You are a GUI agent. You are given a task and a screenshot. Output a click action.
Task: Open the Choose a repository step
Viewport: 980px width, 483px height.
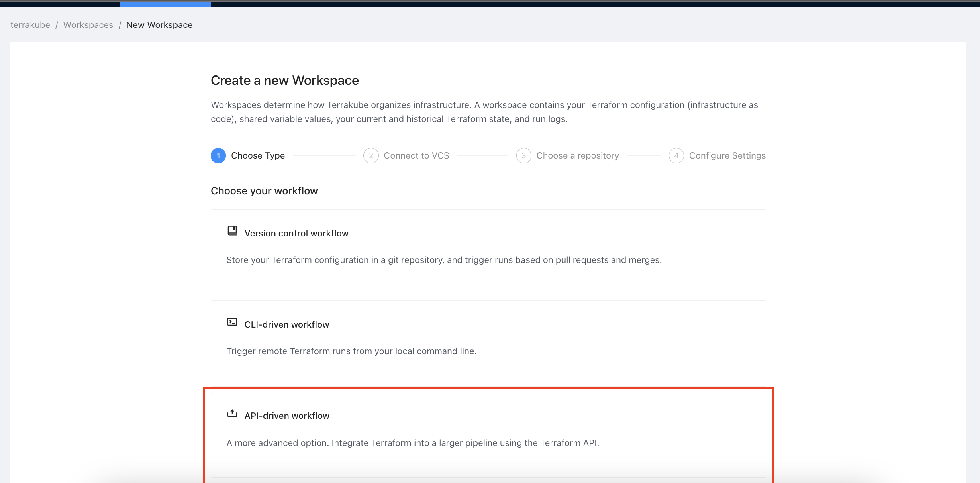click(x=578, y=155)
